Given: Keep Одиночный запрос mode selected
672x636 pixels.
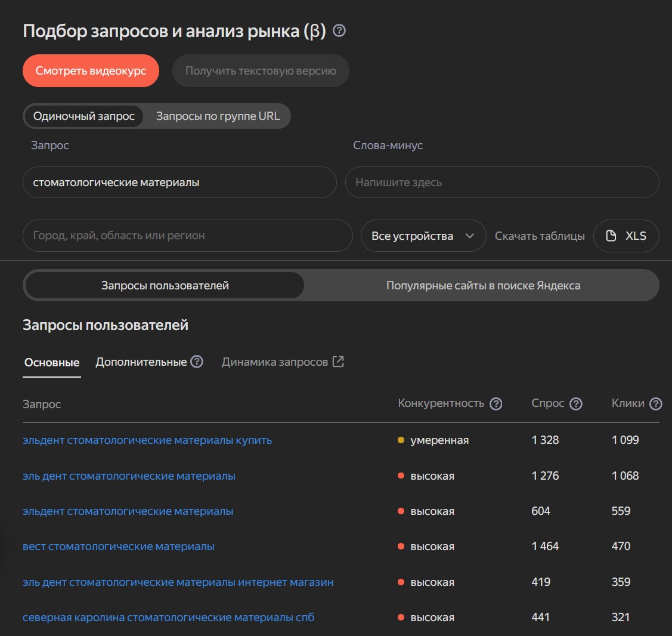Looking at the screenshot, I should (83, 116).
